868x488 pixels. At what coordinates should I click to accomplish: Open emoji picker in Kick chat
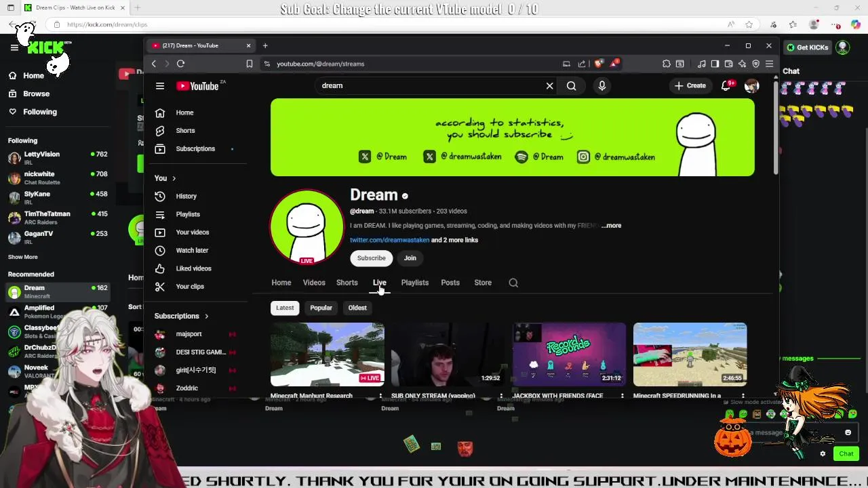(848, 432)
